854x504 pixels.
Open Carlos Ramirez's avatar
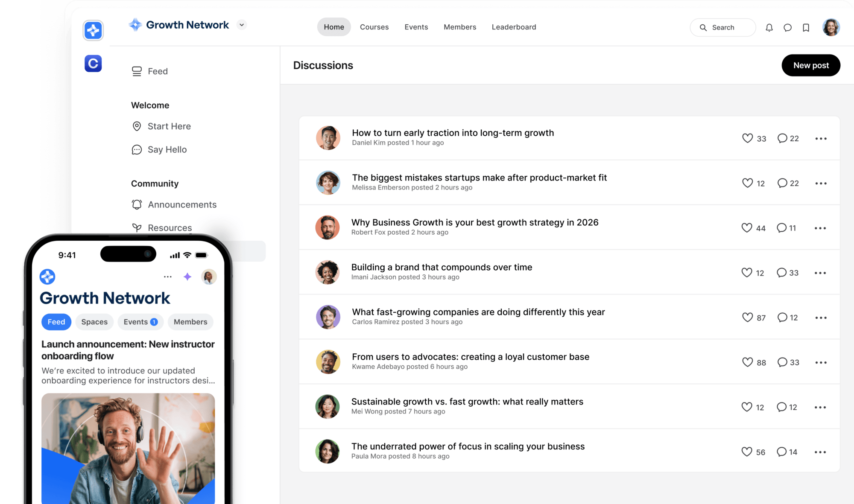pyautogui.click(x=328, y=317)
